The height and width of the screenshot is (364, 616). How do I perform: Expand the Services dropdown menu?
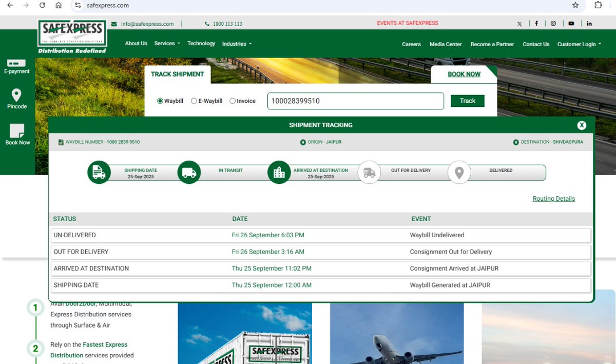click(167, 44)
